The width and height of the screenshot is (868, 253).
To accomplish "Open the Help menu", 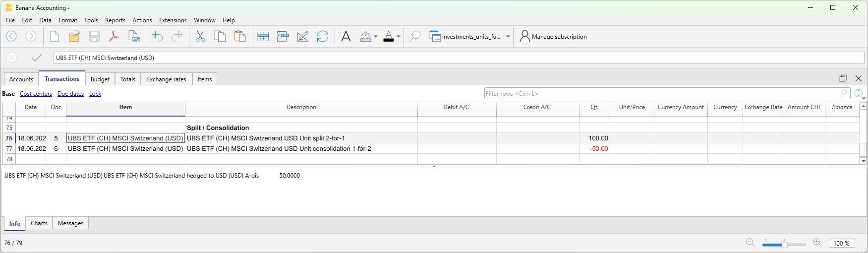I will click(x=229, y=20).
